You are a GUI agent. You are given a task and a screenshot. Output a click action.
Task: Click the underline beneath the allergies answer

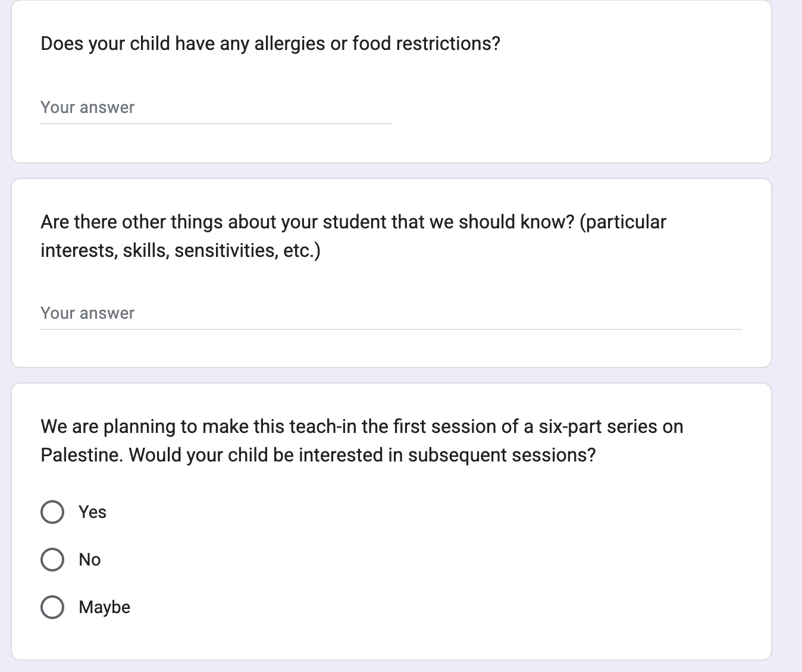click(x=215, y=124)
